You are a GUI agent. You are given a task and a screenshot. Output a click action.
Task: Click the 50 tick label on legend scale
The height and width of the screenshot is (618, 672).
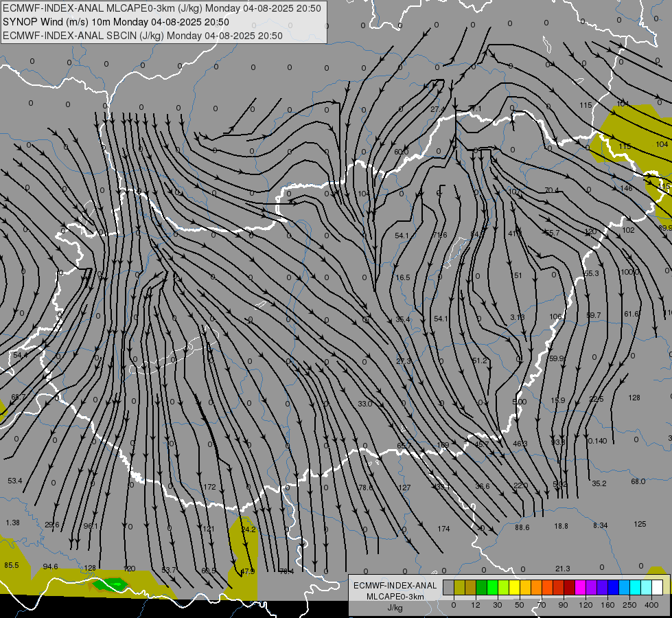click(520, 605)
